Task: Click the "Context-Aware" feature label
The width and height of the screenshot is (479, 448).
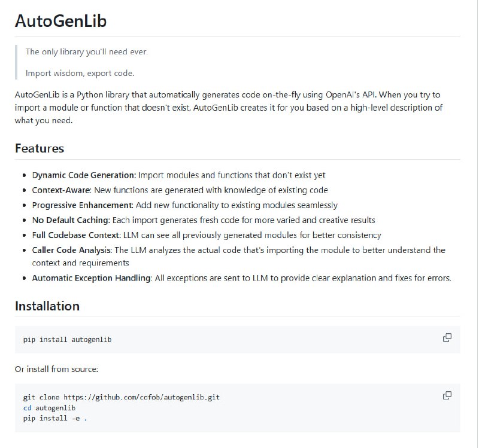Action: pyautogui.click(x=61, y=190)
